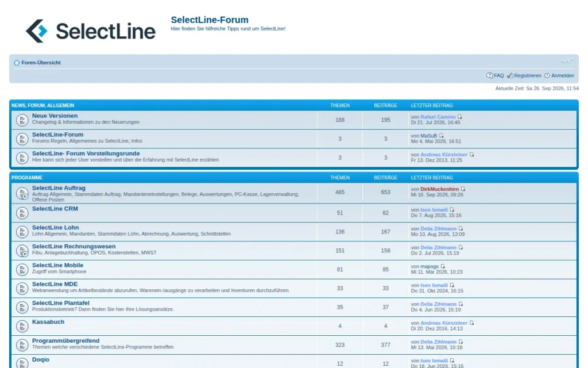The width and height of the screenshot is (588, 368).
Task: Open the SelectLine MDE forum
Action: tap(55, 284)
